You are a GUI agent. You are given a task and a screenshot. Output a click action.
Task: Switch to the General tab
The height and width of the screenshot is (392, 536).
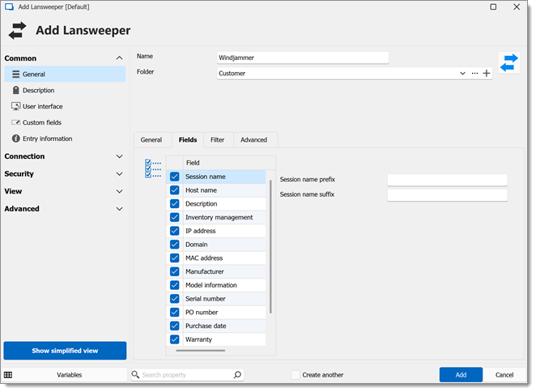[x=151, y=140]
